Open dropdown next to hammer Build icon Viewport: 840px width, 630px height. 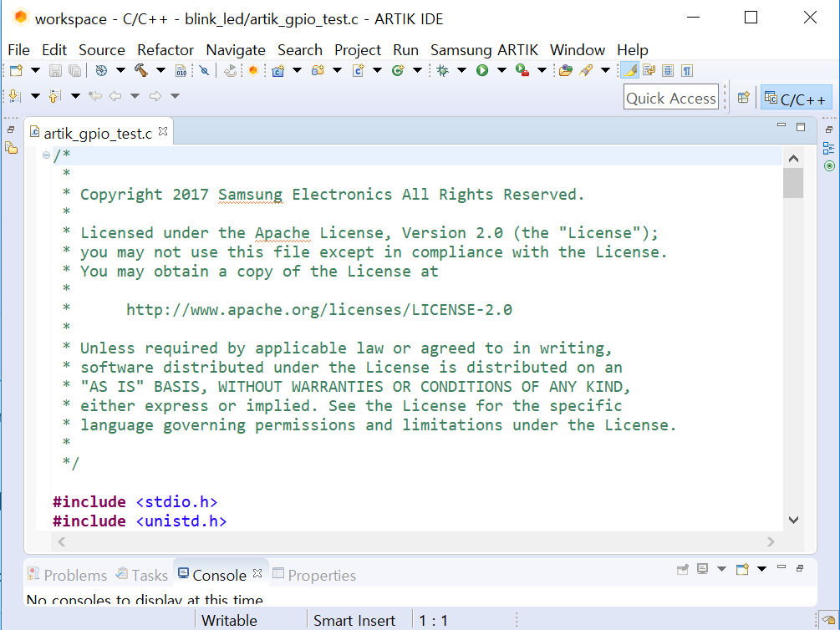pyautogui.click(x=160, y=70)
